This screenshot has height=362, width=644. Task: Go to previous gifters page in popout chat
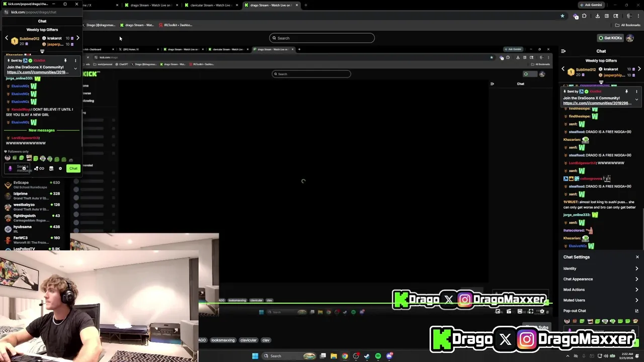tap(7, 38)
